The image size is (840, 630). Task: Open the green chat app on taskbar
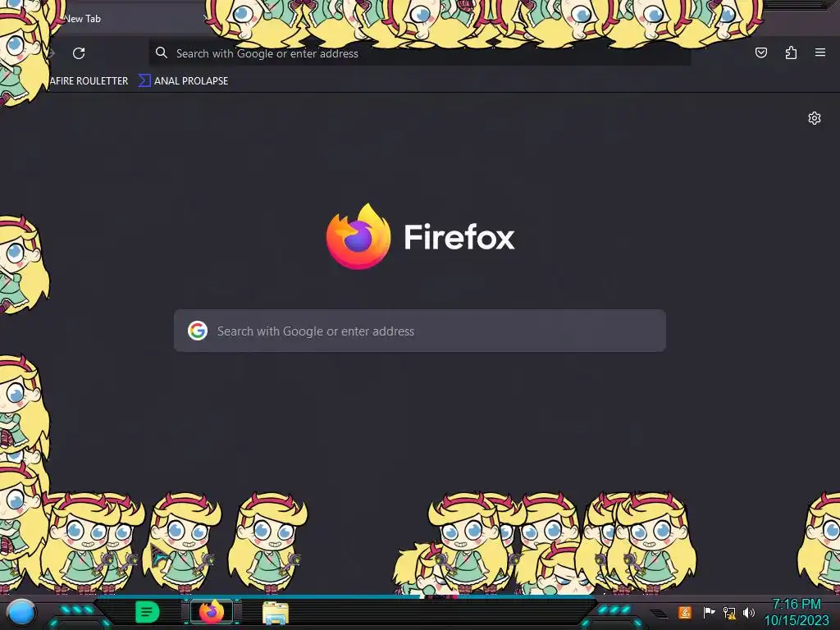pos(147,612)
